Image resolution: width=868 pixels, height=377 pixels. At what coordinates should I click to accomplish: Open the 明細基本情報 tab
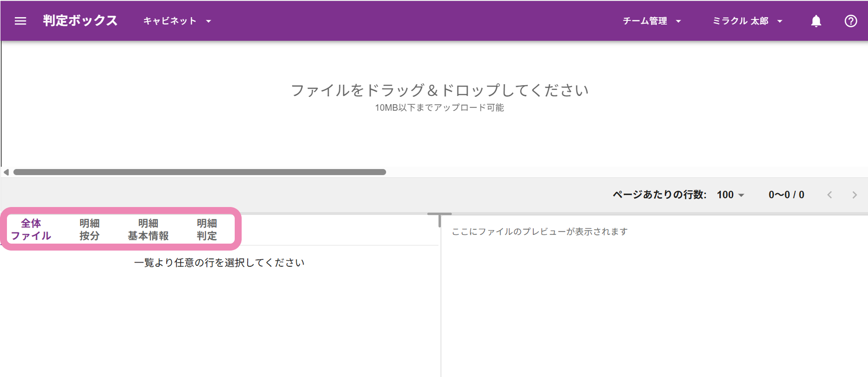148,229
